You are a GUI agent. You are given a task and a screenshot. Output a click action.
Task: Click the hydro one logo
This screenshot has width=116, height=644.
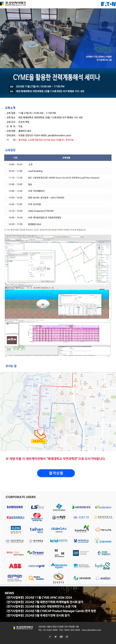[103, 565]
